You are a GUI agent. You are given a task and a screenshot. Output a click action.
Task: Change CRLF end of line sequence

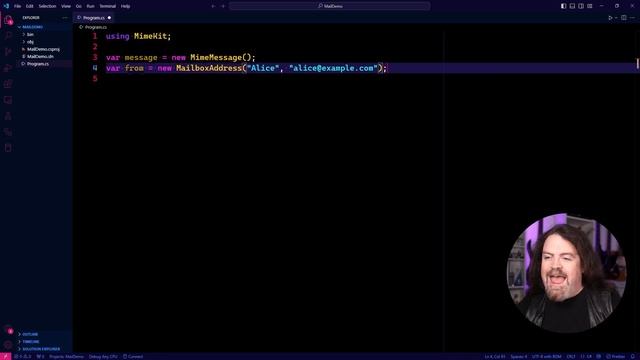(x=571, y=356)
